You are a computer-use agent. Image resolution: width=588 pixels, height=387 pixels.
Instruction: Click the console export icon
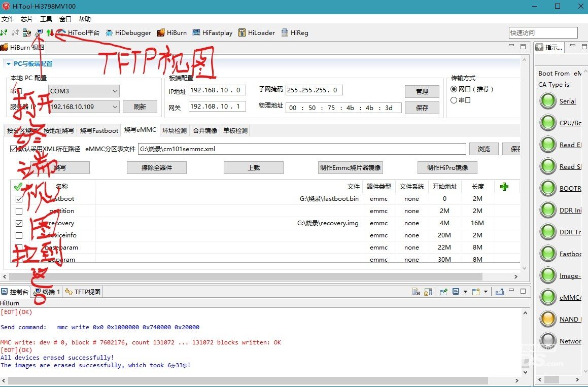tap(500, 291)
